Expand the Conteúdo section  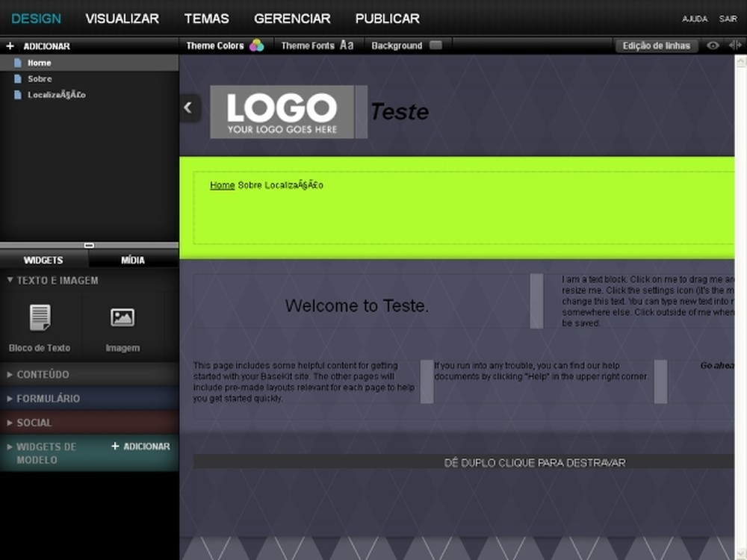pyautogui.click(x=89, y=375)
